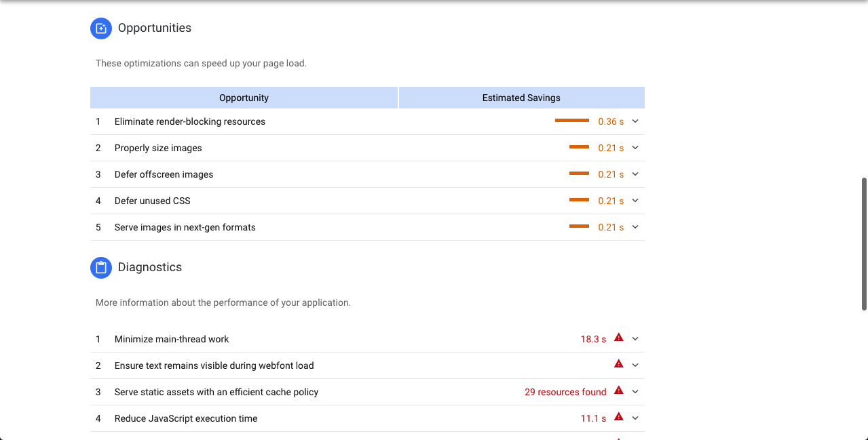The width and height of the screenshot is (868, 440).
Task: Click warning icon beside webfont load row
Action: [618, 363]
